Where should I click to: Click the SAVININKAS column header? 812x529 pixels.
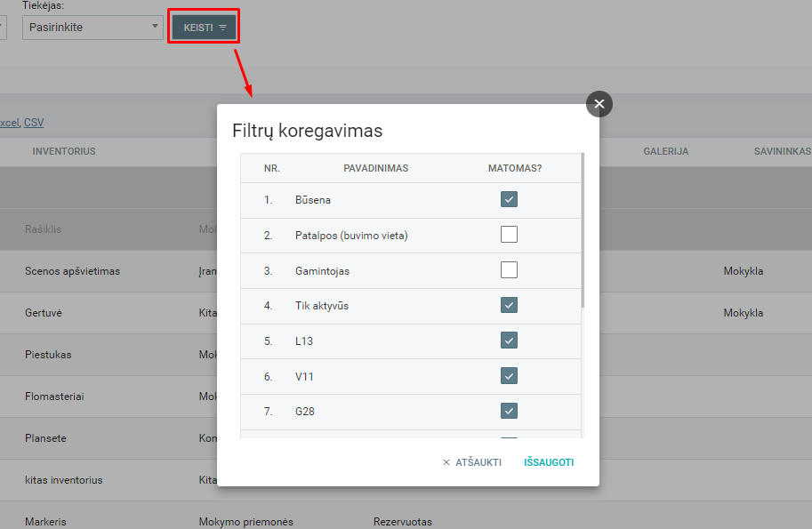click(x=781, y=151)
